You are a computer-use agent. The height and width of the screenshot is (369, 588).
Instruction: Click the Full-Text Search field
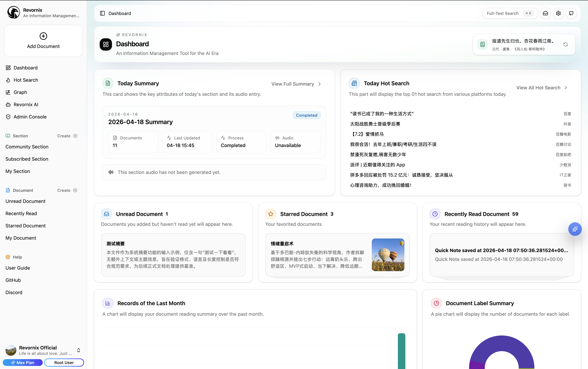click(510, 13)
